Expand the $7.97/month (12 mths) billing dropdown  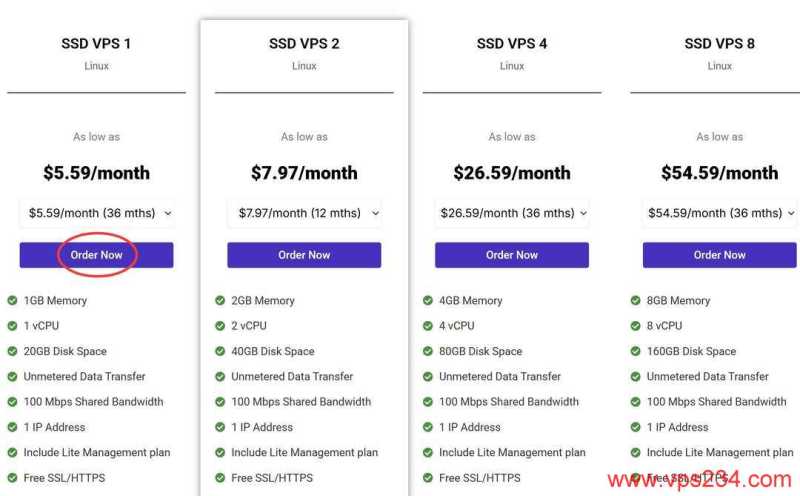[x=304, y=213]
